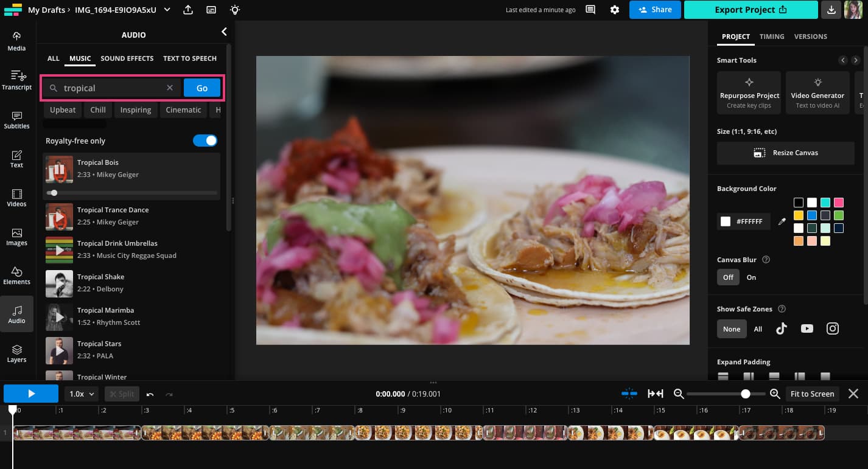The image size is (868, 469).
Task: Click the Share button
Action: click(x=655, y=10)
